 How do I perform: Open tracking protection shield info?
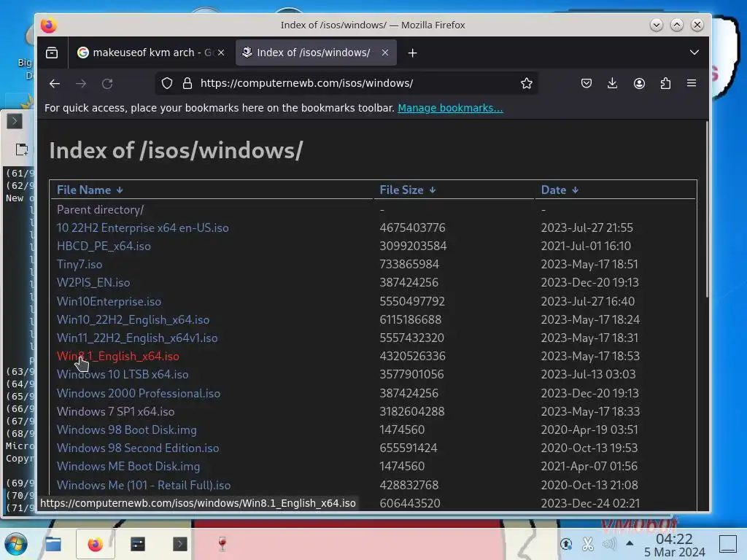(167, 83)
